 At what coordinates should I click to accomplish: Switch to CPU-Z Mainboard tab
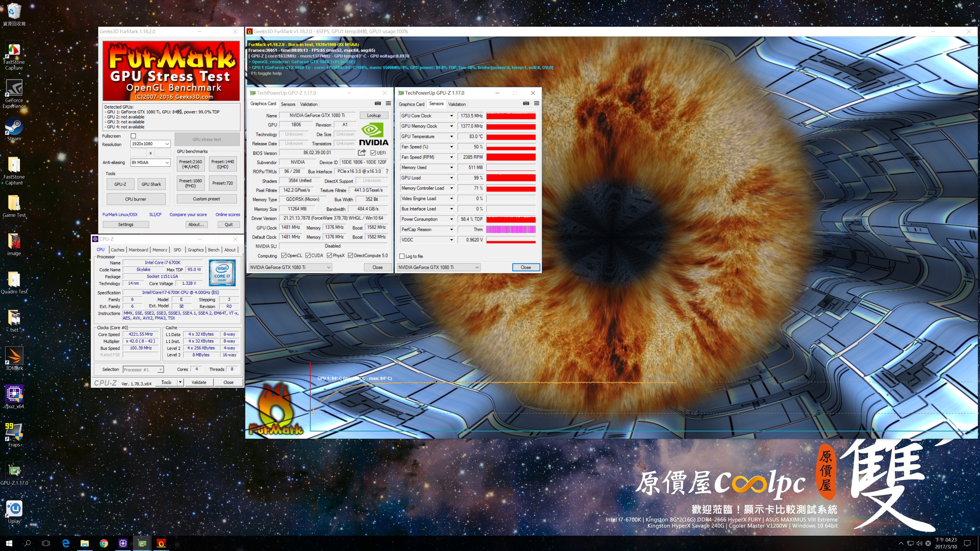tap(138, 250)
